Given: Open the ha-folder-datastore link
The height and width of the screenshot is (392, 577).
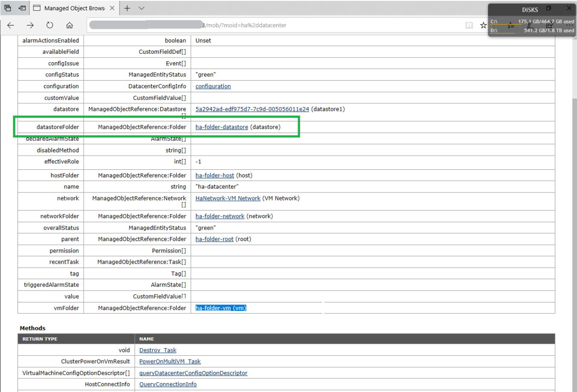Looking at the screenshot, I should (222, 127).
